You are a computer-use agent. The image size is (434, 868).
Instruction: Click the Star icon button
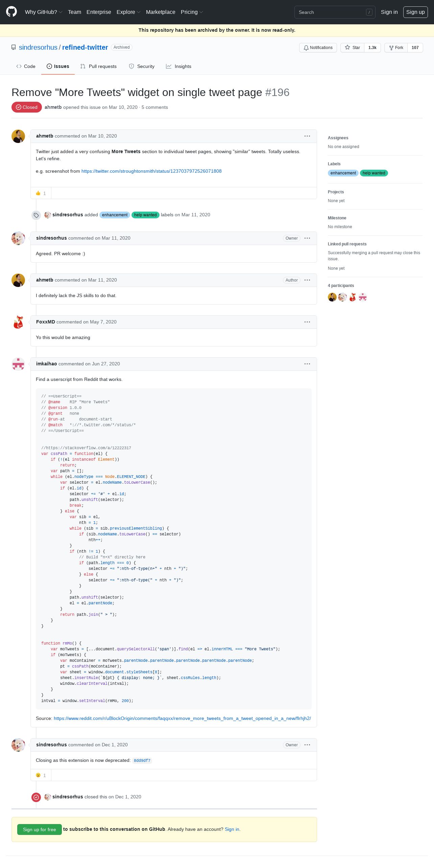(x=352, y=48)
